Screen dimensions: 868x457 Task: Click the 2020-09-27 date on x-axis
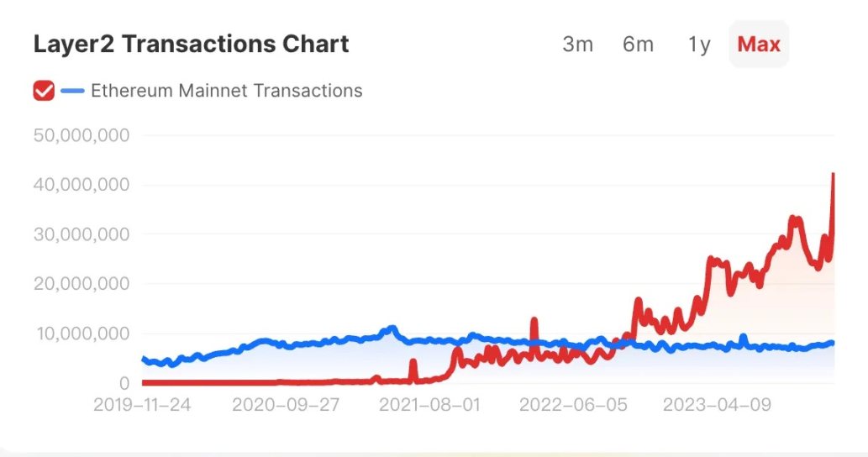pos(286,405)
